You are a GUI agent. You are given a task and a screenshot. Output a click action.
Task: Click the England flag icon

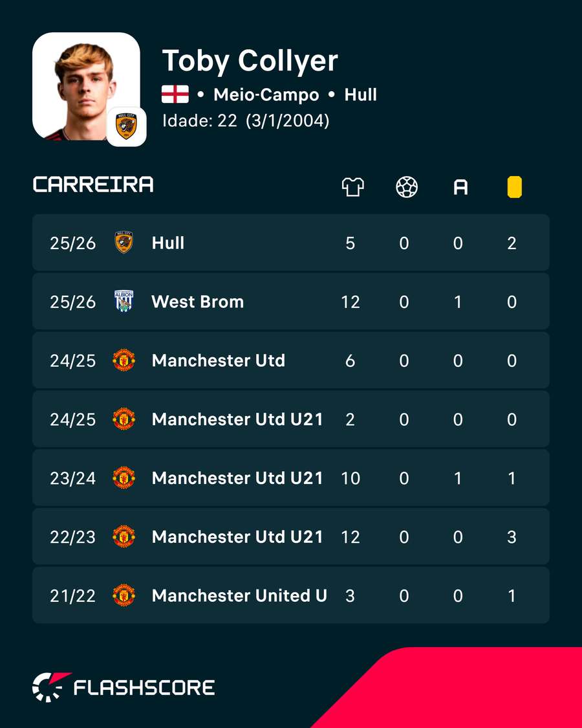tap(175, 94)
